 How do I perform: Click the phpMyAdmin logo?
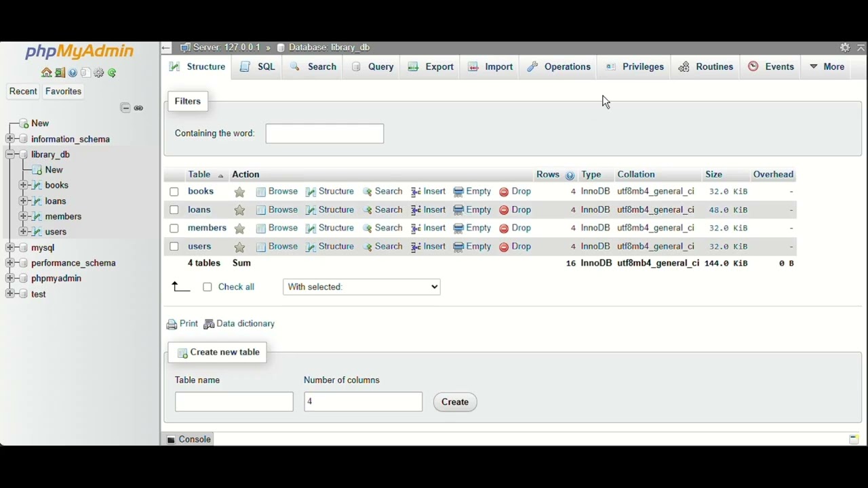click(79, 52)
